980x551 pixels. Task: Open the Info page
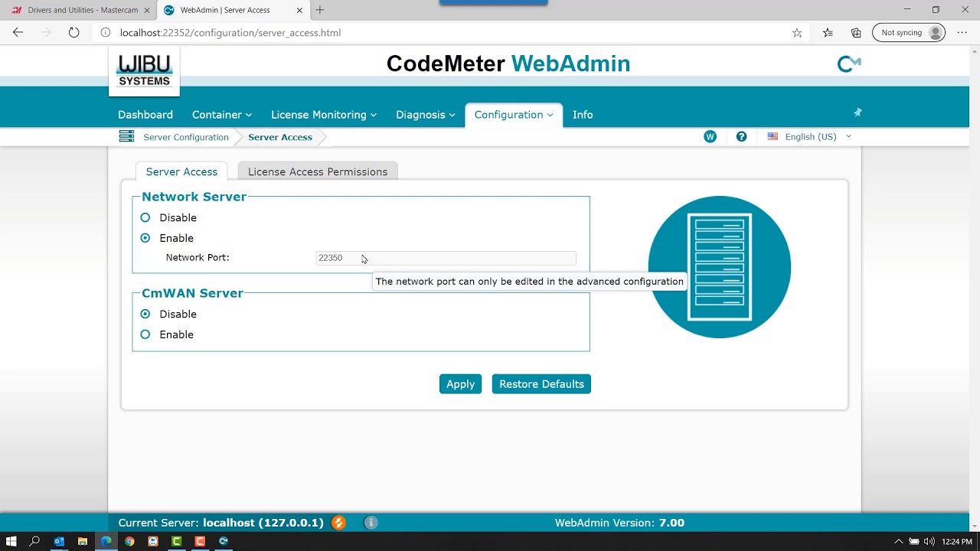583,115
